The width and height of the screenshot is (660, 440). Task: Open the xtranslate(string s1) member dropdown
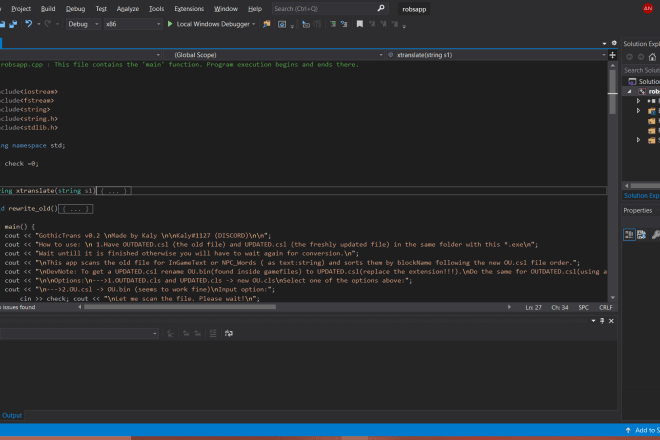tap(497, 55)
